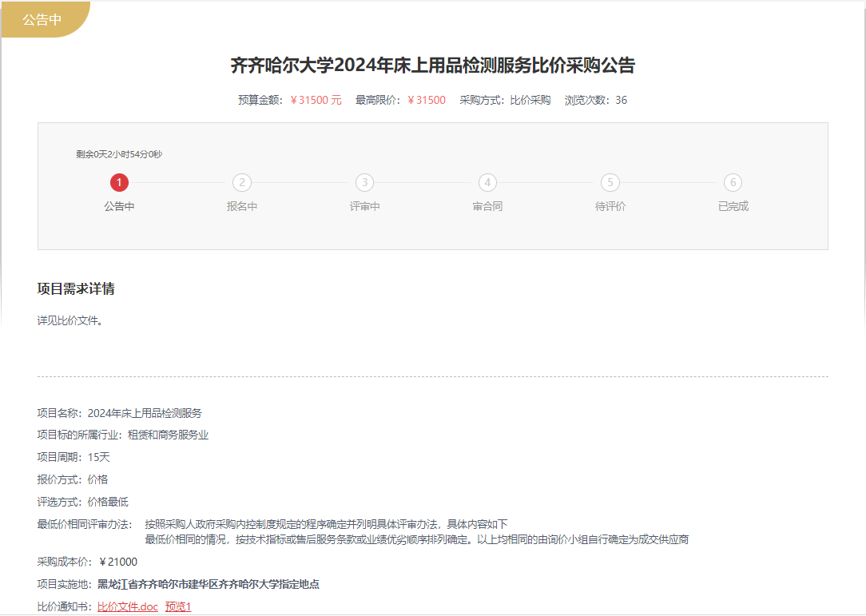Click the 已完成 step label
Viewport: 866px width, 616px height.
(x=733, y=206)
